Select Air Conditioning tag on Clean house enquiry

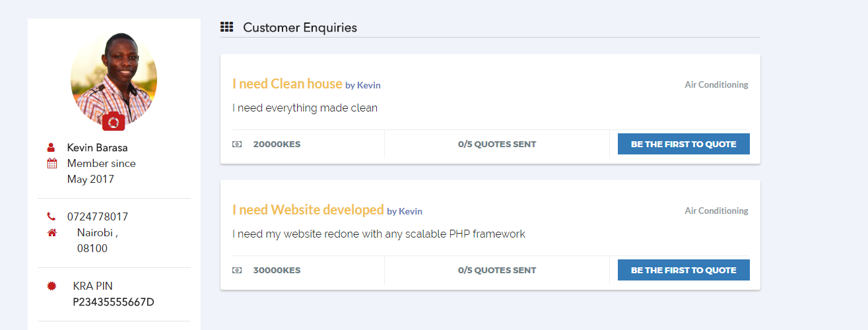tap(716, 84)
